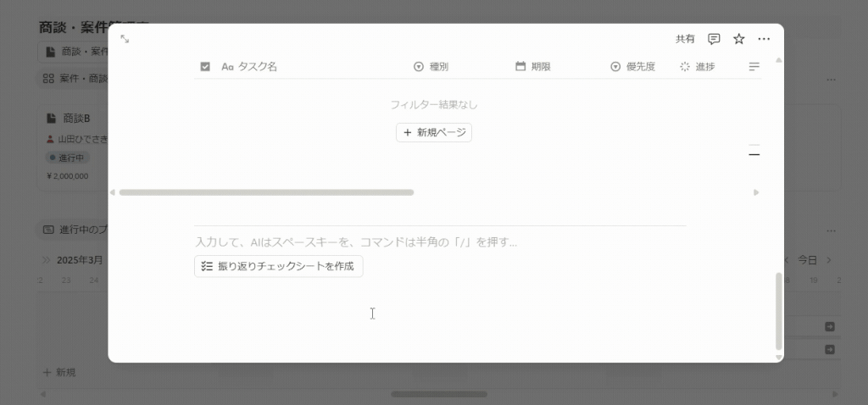Open 期限 date column header
The height and width of the screenshot is (405, 868).
(532, 66)
